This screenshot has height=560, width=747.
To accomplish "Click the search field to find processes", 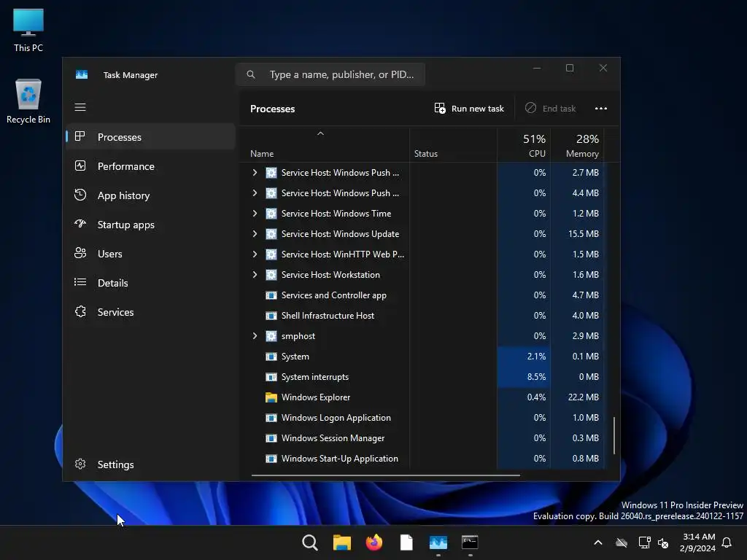I will 330,74.
